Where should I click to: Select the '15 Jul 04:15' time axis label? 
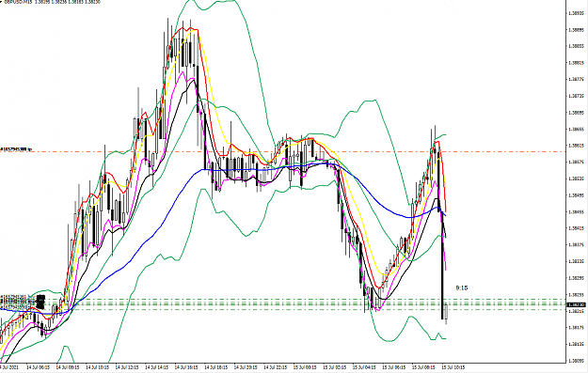[364, 367]
